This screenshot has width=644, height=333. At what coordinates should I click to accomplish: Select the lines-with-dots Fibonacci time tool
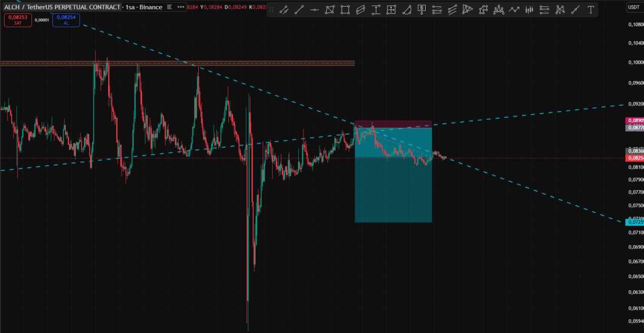pyautogui.click(x=544, y=10)
